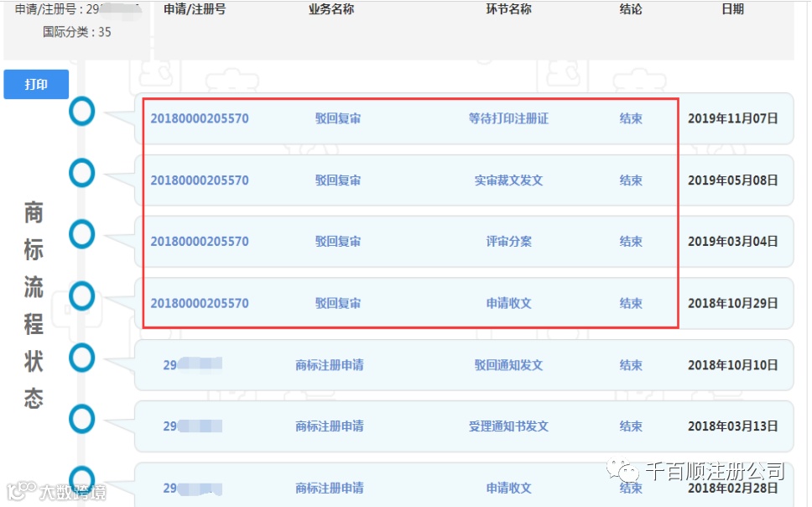Click the date 2019年05月08日

point(733,180)
